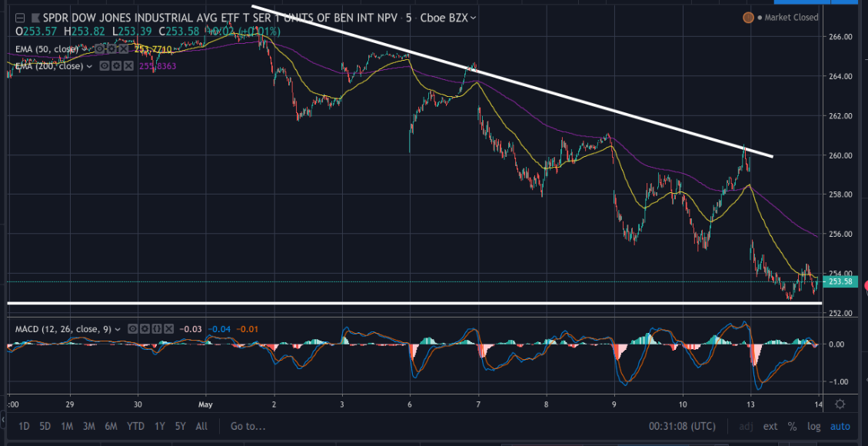Toggle auto scale mode
868x446 pixels.
tap(840, 427)
